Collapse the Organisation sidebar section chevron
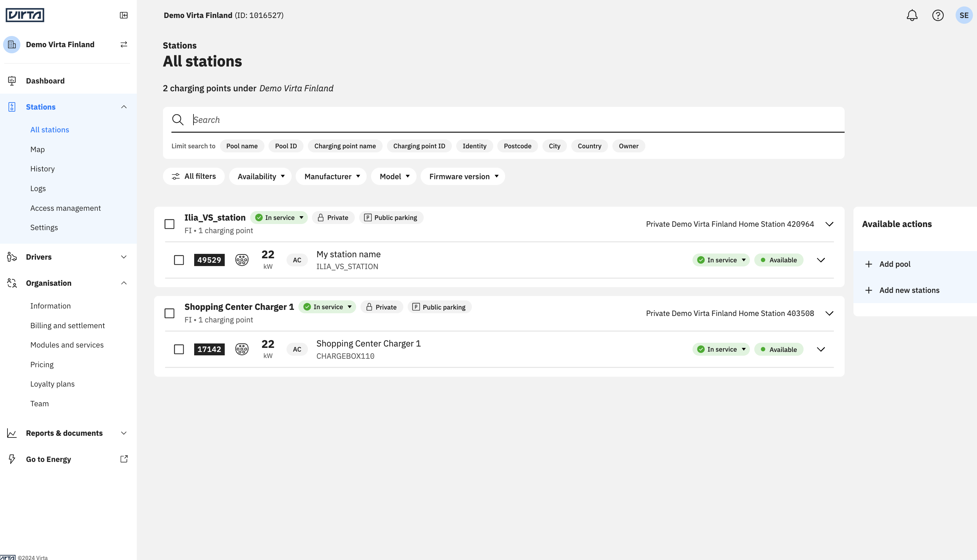977x560 pixels. (124, 283)
